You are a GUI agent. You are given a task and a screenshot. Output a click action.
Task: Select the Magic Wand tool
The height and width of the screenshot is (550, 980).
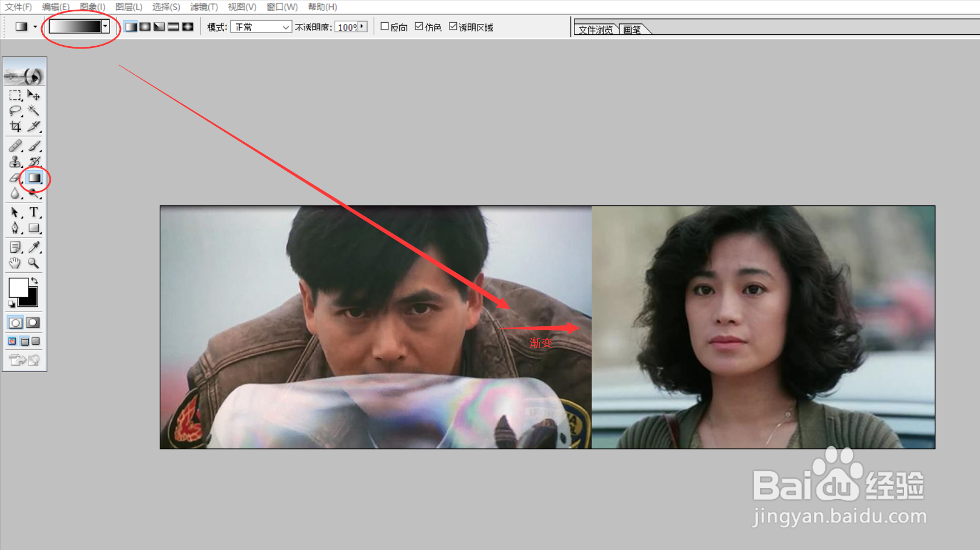click(34, 111)
